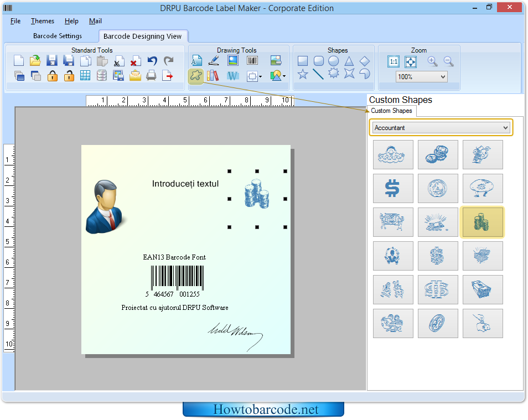Image resolution: width=528 pixels, height=420 pixels.
Task: Draw a rectangle shape
Action: coord(303,61)
